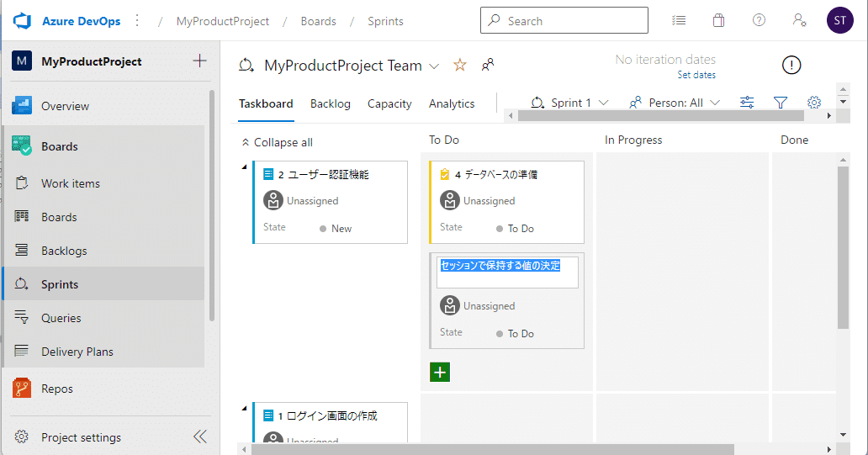
Task: Switch to the Taskboard tab
Action: [266, 103]
